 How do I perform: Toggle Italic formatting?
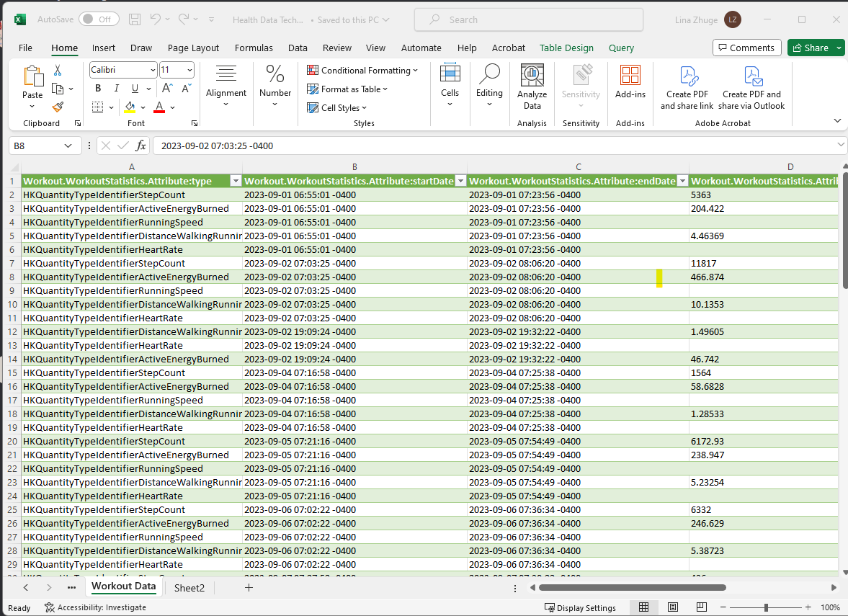[116, 88]
